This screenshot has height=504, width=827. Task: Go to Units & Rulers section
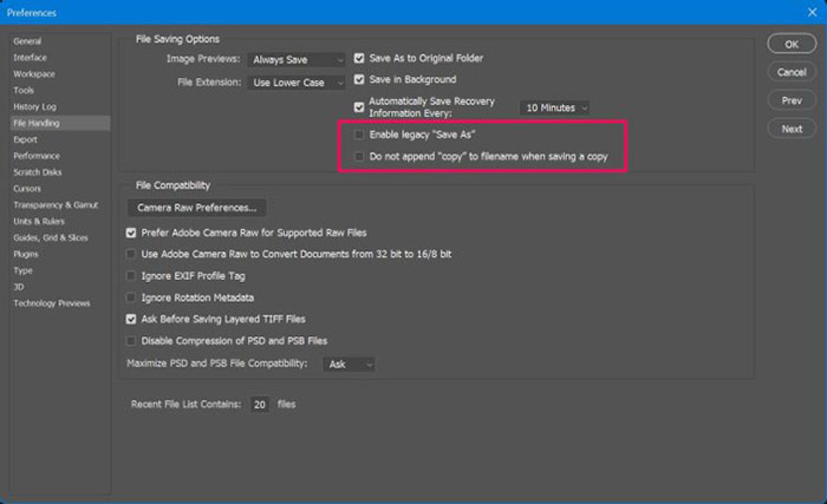pos(39,221)
